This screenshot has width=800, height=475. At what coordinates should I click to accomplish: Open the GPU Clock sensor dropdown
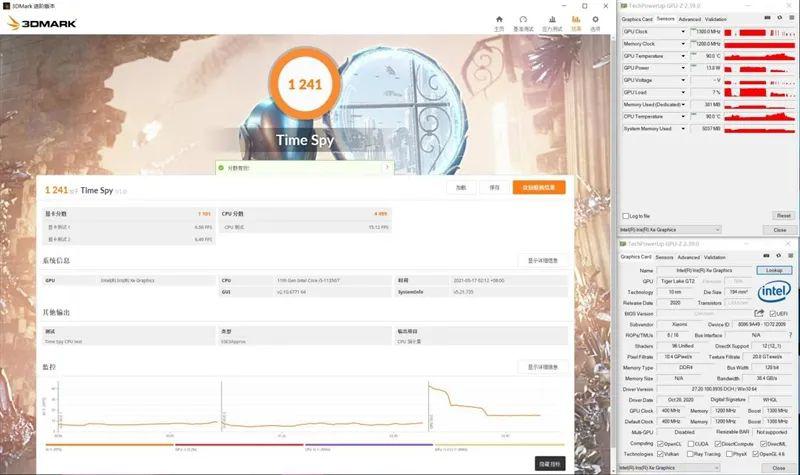tap(683, 32)
